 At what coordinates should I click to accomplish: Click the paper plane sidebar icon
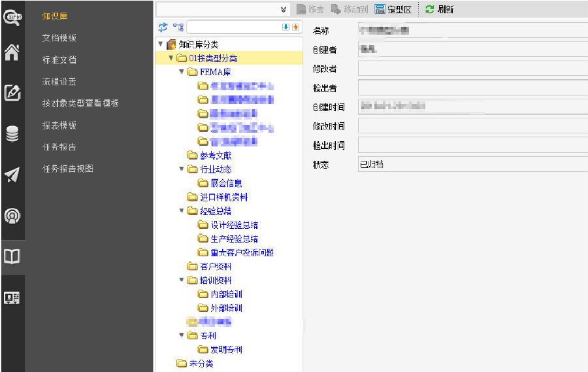point(12,175)
